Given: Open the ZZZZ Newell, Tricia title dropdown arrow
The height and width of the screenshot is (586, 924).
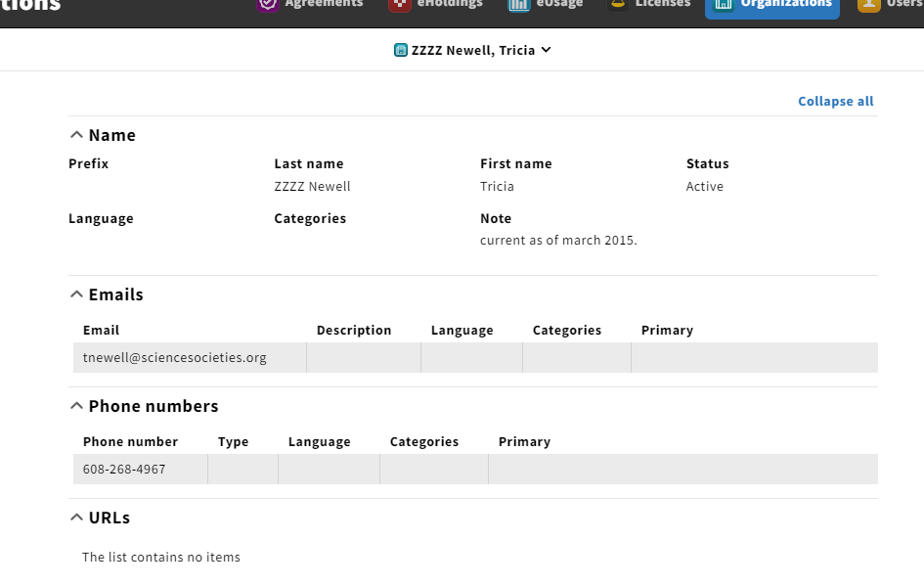Looking at the screenshot, I should click(x=547, y=50).
